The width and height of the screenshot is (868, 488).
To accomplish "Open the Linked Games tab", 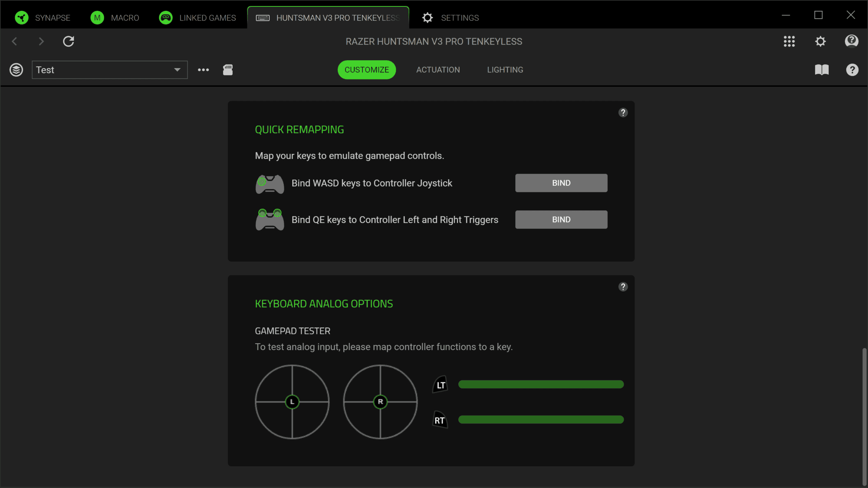I will [x=197, y=18].
